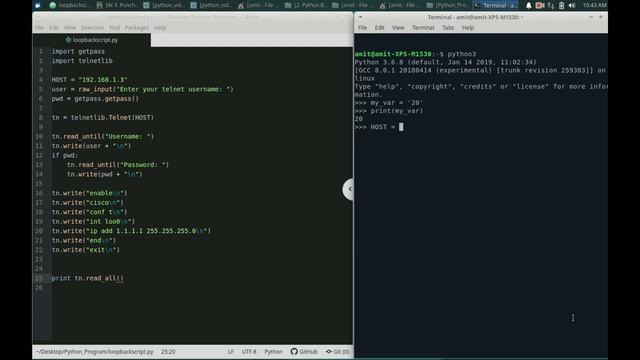Click the screen recorder tray icon
This screenshot has width=640, height=360.
pos(540,5)
